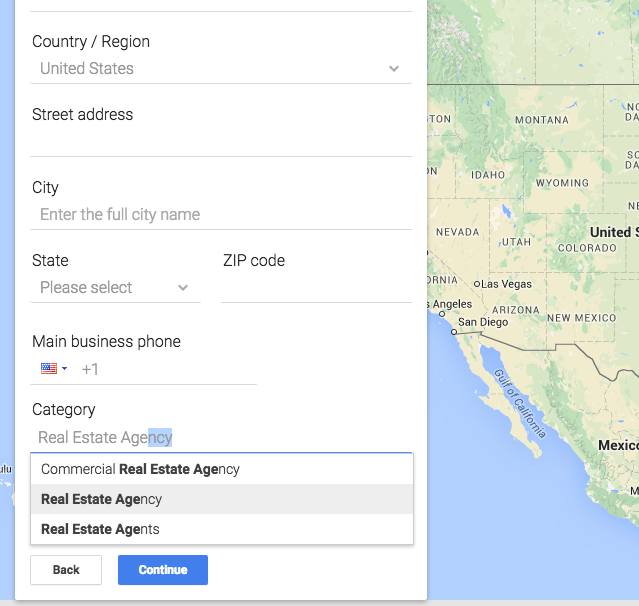Viewport: 639px width, 606px height.
Task: Click the Gulf of California label
Action: point(520,403)
